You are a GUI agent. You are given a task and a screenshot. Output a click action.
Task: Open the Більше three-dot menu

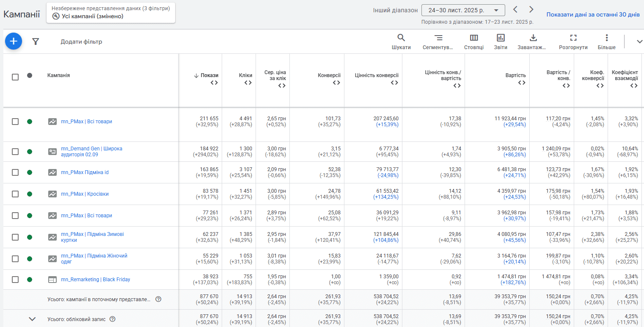click(x=607, y=42)
